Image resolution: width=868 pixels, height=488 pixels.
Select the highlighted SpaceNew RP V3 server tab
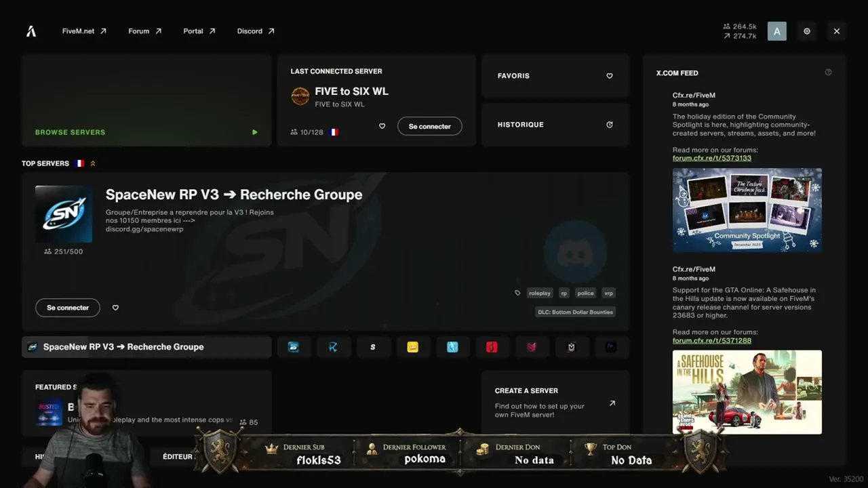(146, 347)
